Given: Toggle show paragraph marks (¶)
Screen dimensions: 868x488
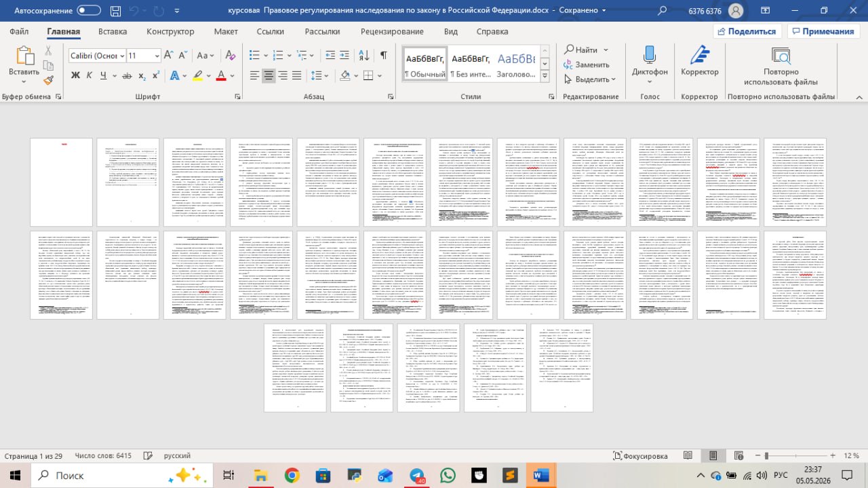Looking at the screenshot, I should (x=384, y=56).
